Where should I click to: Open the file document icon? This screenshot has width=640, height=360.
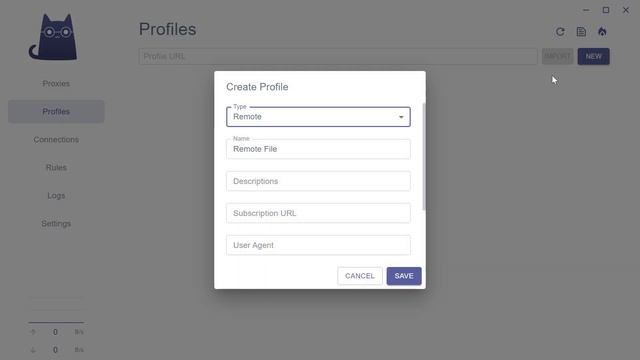pyautogui.click(x=581, y=32)
